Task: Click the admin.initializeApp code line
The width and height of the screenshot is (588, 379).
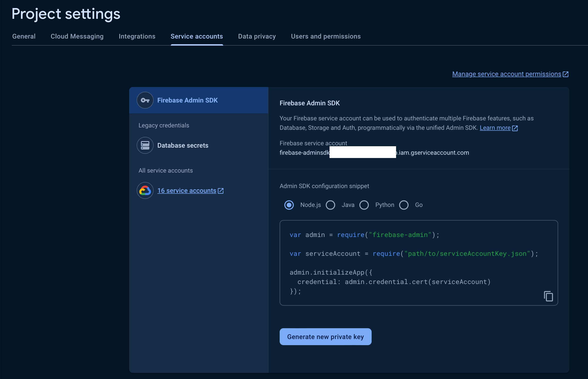Action: point(331,272)
